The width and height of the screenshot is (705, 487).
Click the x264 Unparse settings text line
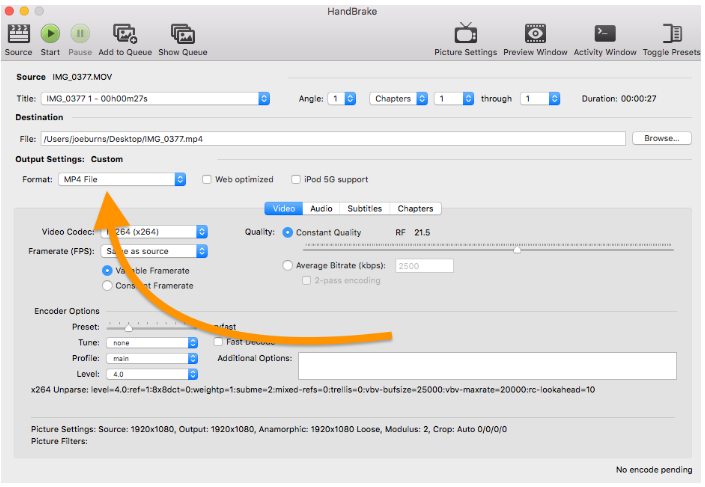point(312,390)
